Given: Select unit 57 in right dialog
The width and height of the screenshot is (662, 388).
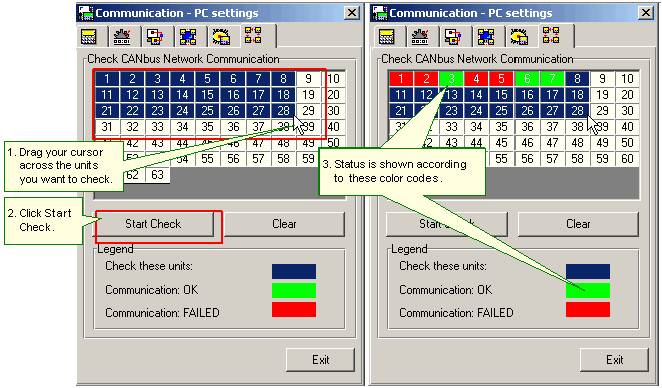Looking at the screenshot, I should point(552,159).
